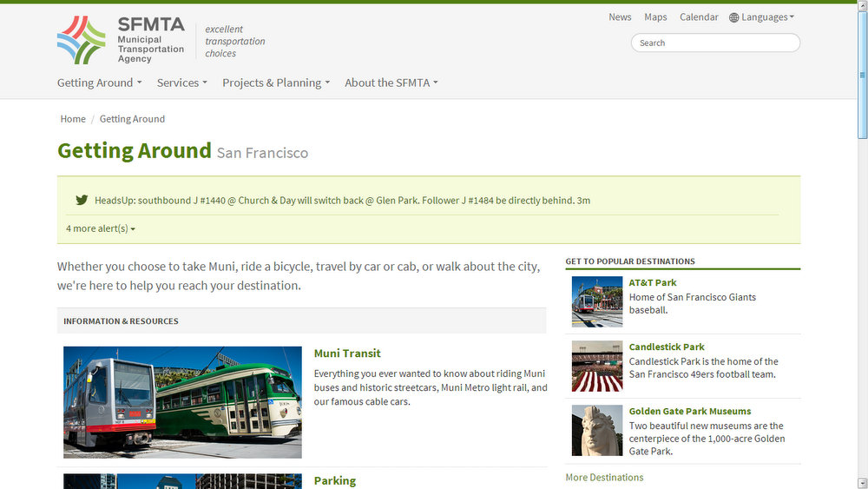Open About the SFMTA menu
The width and height of the screenshot is (868, 489).
pyautogui.click(x=391, y=83)
